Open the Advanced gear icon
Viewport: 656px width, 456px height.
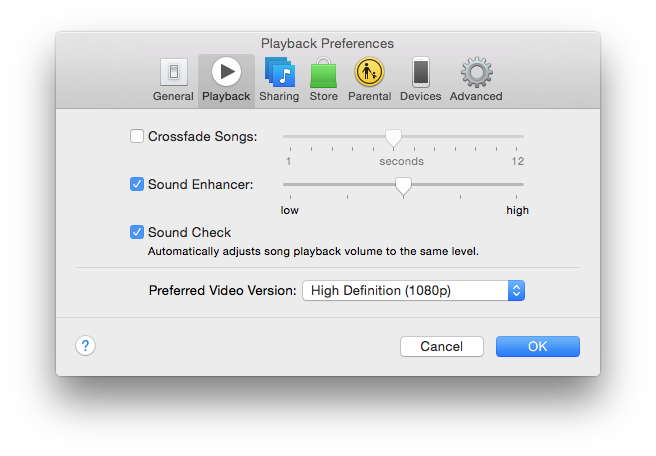pyautogui.click(x=476, y=73)
